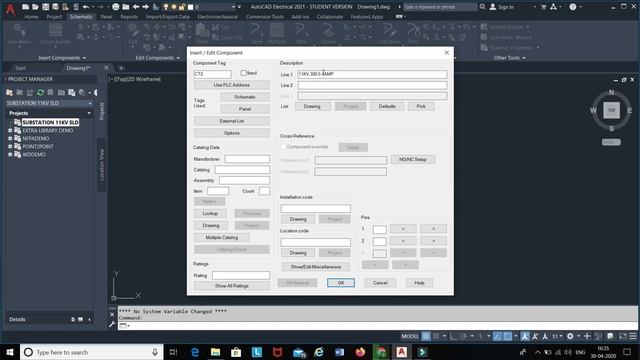Click the Manufacturer input field
Screen dimensions: 640x360
coord(247,159)
